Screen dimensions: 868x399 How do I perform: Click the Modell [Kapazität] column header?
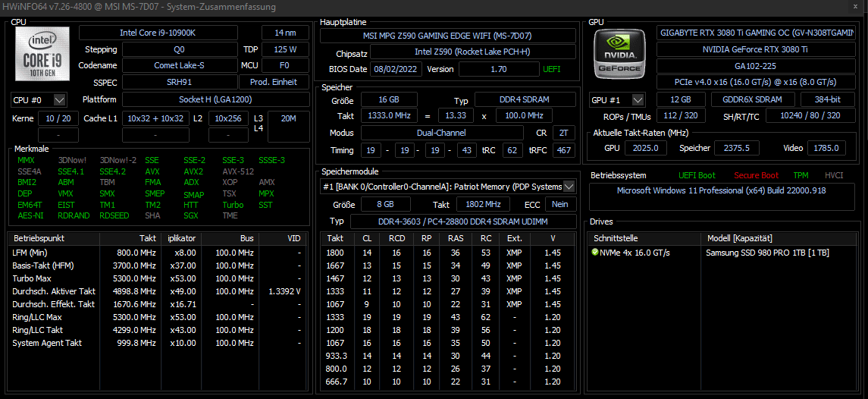[x=780, y=238]
